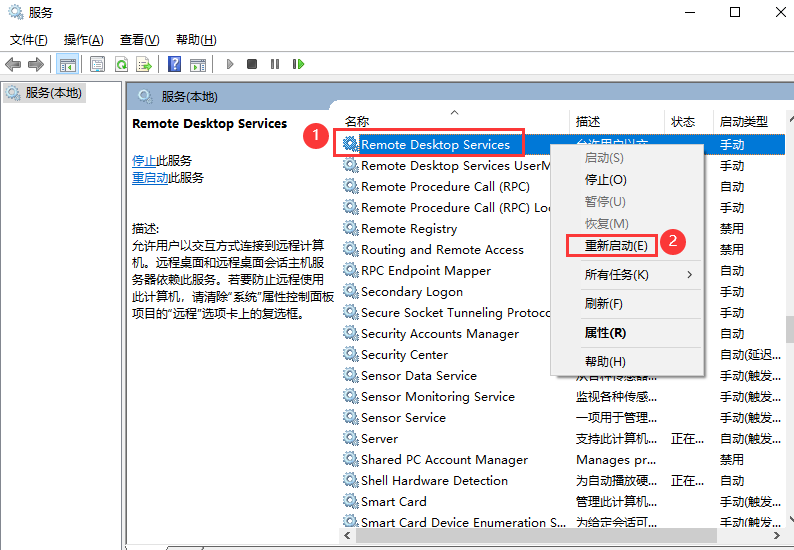This screenshot has height=550, width=794.
Task: Click gear icon beside Smart Card
Action: [350, 501]
